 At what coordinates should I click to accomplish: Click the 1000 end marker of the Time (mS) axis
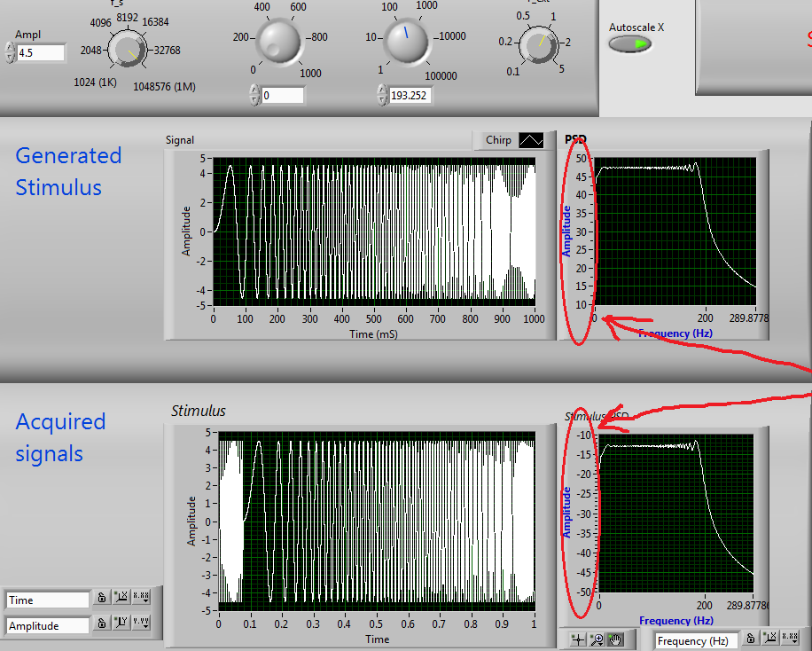(534, 318)
